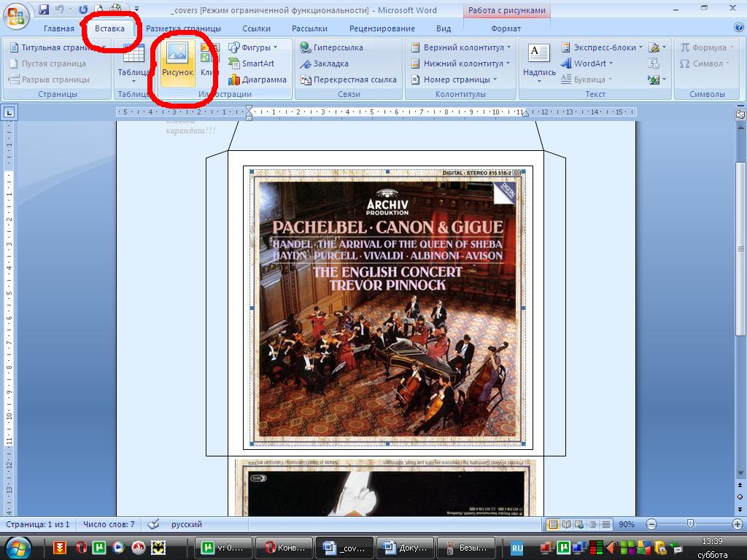747x560 pixels.
Task: Toggle the tab stop selector at the ruler corner
Action: [9, 112]
